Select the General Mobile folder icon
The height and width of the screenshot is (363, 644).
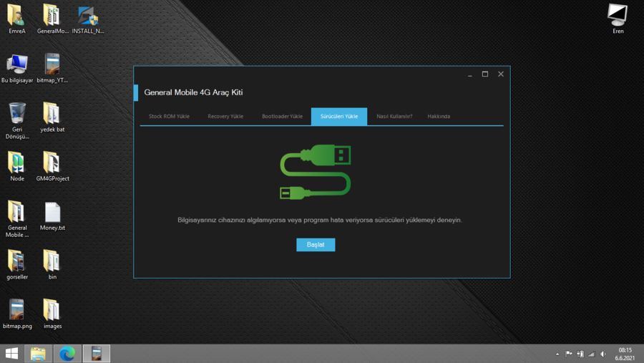pyautogui.click(x=17, y=219)
